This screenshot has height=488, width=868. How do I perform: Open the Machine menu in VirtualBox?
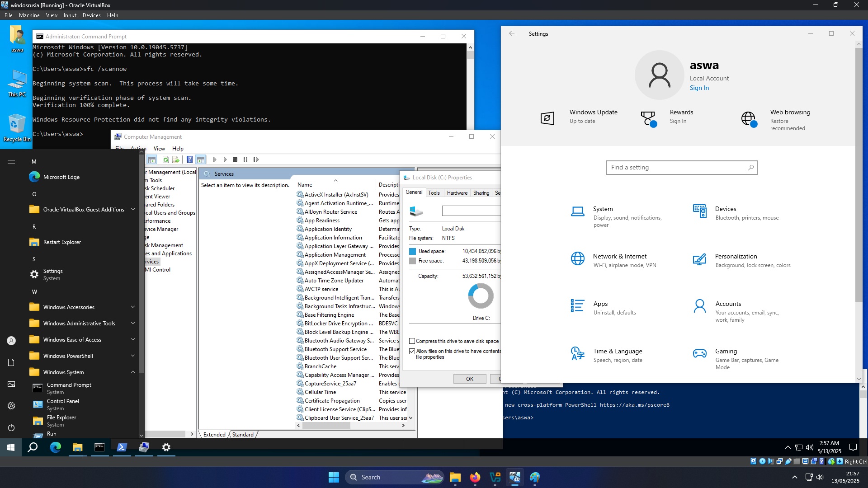29,15
